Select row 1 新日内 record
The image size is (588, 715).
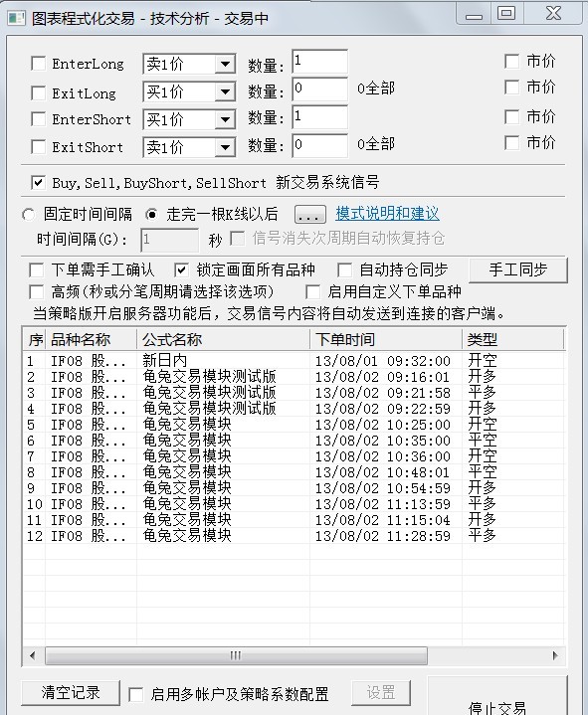[294, 361]
